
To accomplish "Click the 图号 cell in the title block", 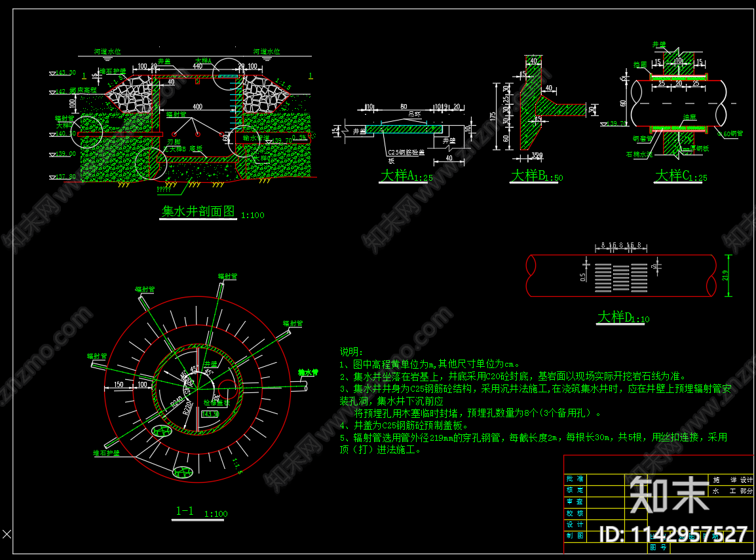I will (658, 548).
